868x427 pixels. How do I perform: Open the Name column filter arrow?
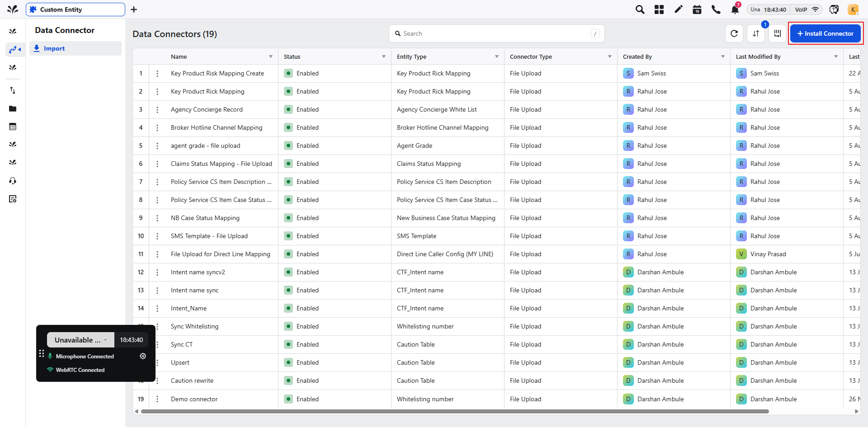271,56
